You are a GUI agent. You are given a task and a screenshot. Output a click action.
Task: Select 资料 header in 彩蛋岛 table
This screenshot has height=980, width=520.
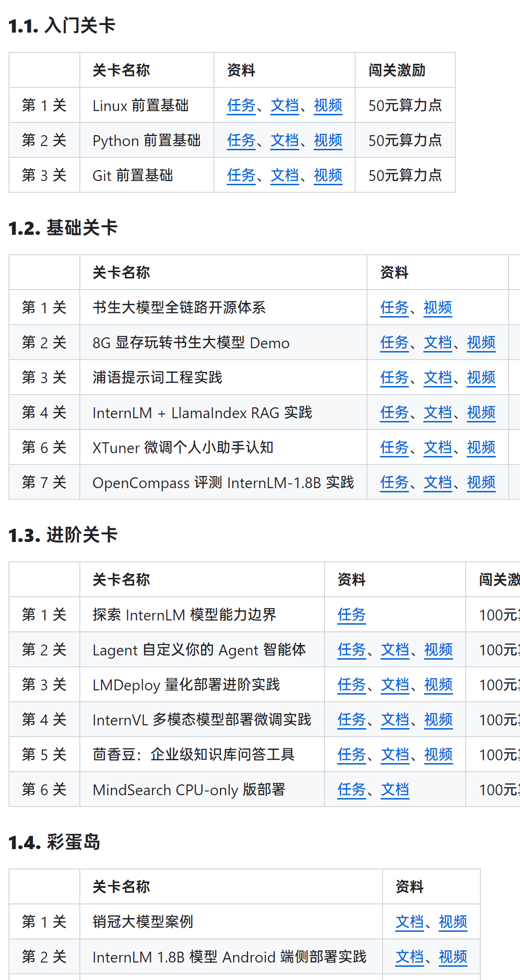click(x=431, y=886)
